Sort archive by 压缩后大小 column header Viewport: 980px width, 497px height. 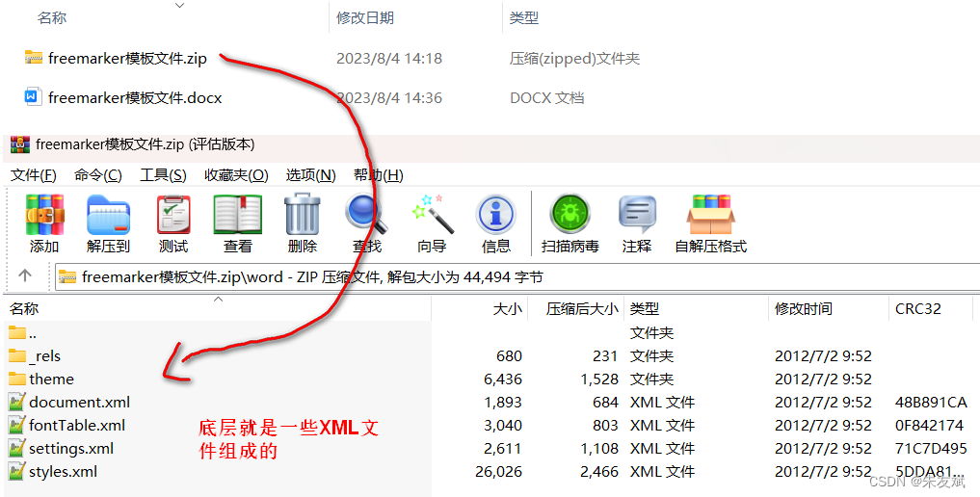click(x=582, y=308)
